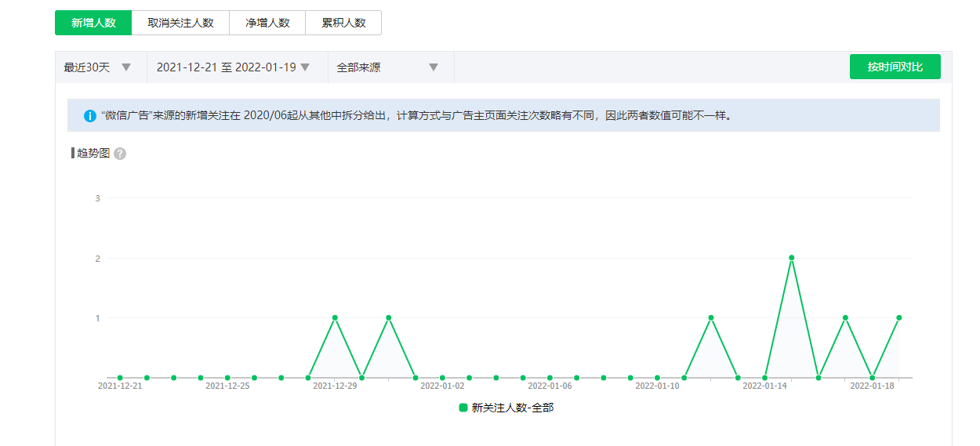
Task: Click the 趋势图 section title
Action: click(93, 154)
